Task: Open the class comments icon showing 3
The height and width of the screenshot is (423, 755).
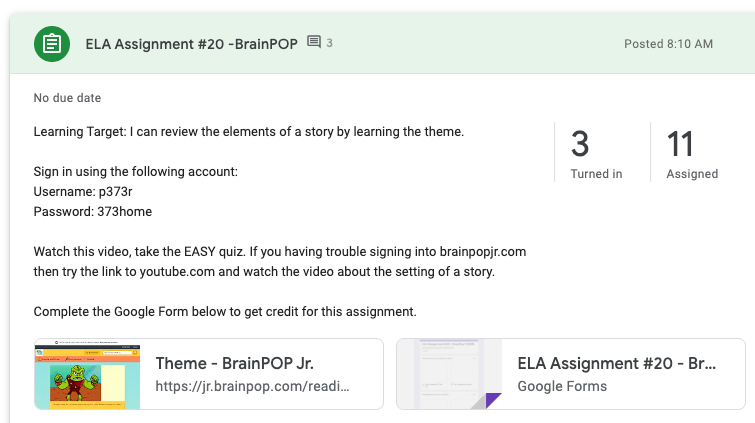Action: pos(320,43)
